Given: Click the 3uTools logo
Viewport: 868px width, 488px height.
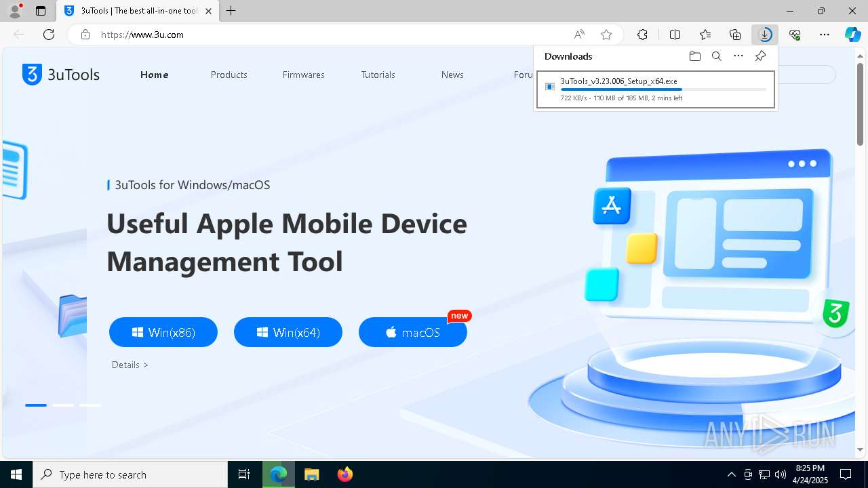Looking at the screenshot, I should click(61, 75).
